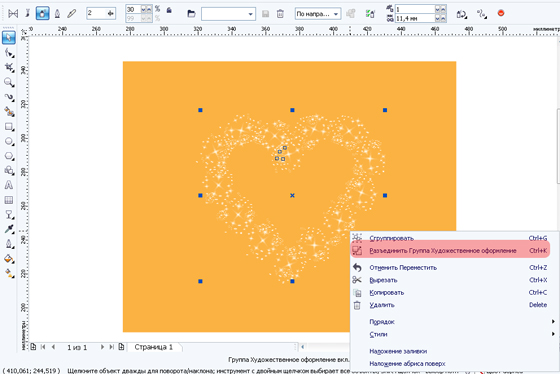Select the Rectangle tool

tap(9, 126)
